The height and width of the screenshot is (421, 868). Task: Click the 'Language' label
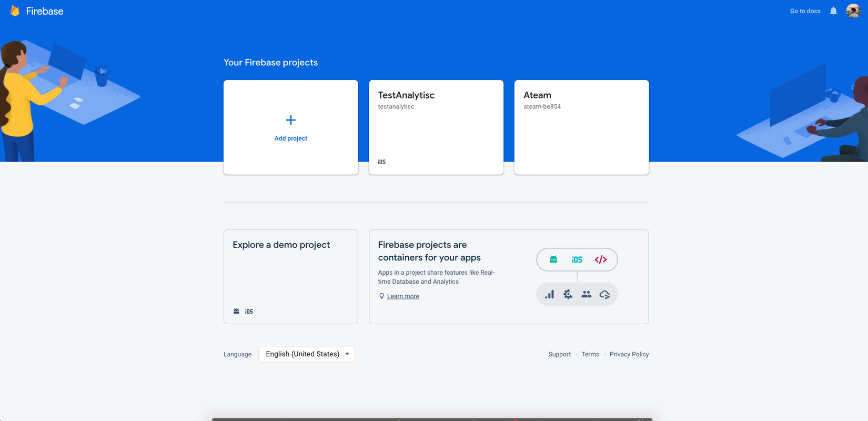point(237,354)
